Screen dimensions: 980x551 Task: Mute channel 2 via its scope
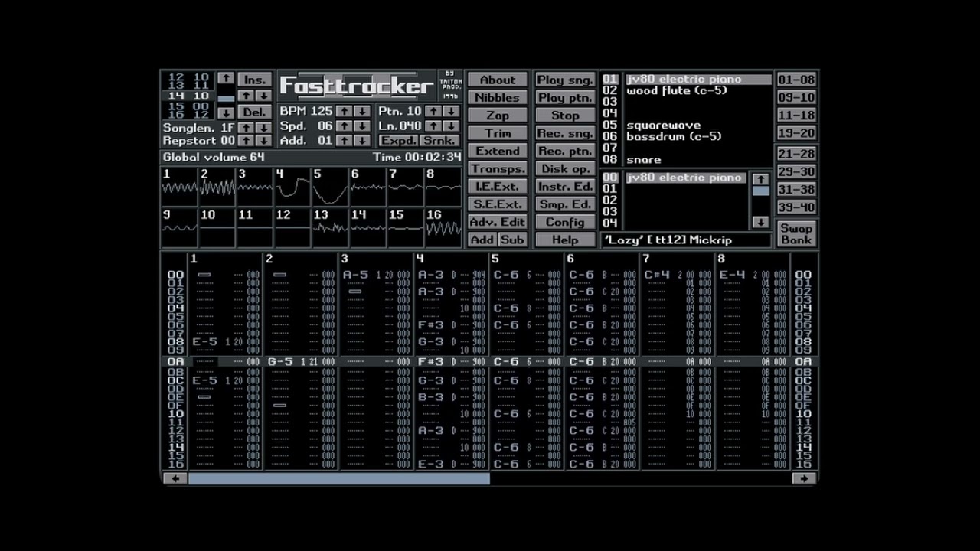coord(217,187)
